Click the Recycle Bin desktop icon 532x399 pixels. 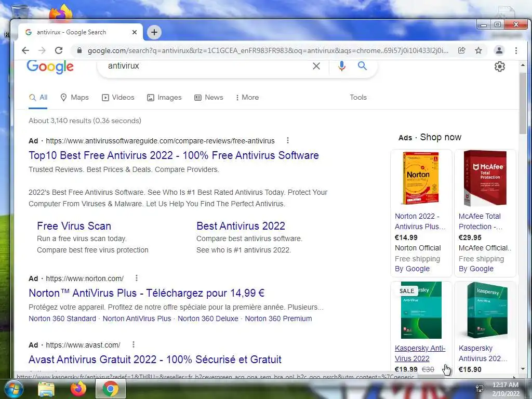(20, 12)
